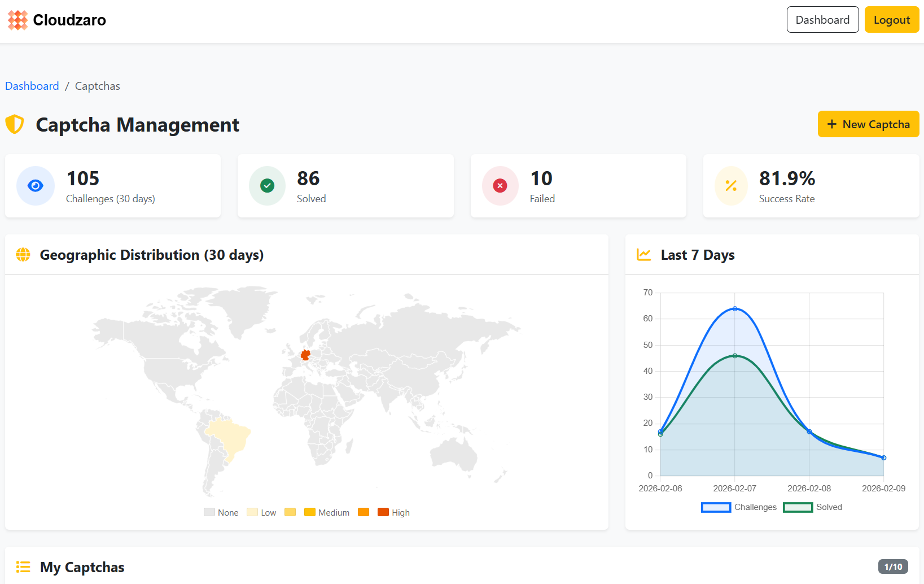
Task: Log out using the Logout button
Action: tap(891, 20)
